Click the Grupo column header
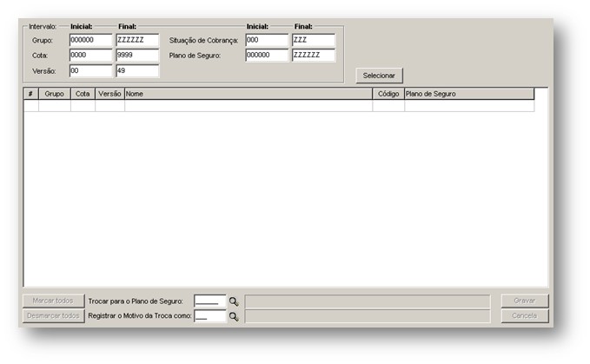 pos(55,94)
